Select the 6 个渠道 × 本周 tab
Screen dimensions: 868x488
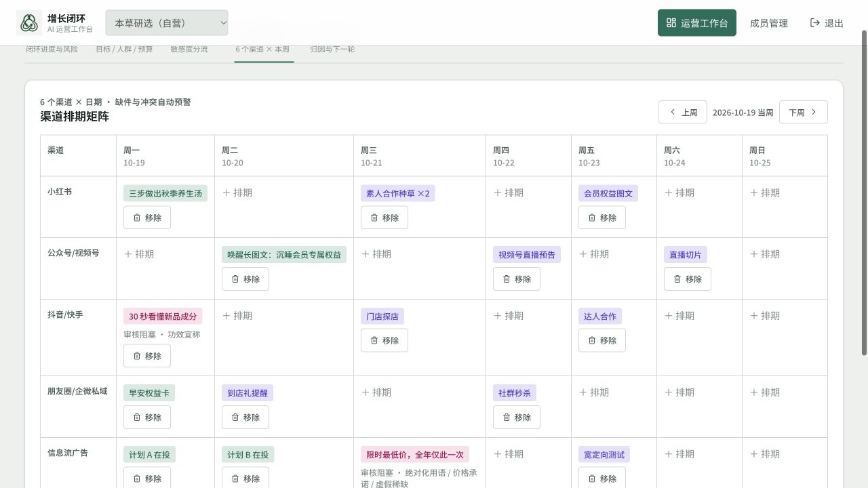[x=263, y=49]
